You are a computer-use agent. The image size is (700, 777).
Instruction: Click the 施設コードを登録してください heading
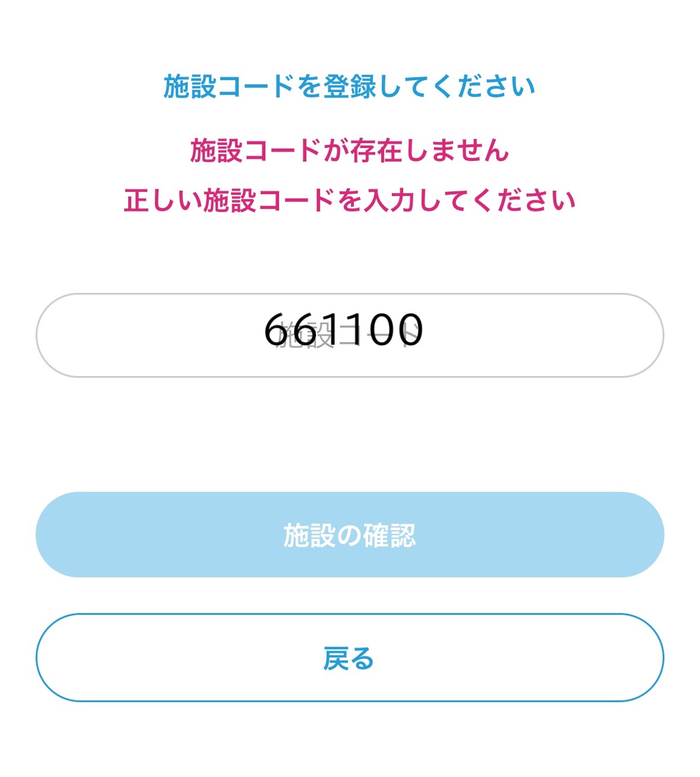click(349, 87)
